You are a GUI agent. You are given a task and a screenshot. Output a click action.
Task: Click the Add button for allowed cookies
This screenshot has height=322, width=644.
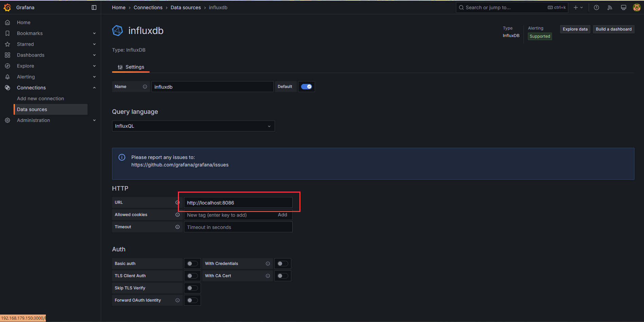[282, 215]
